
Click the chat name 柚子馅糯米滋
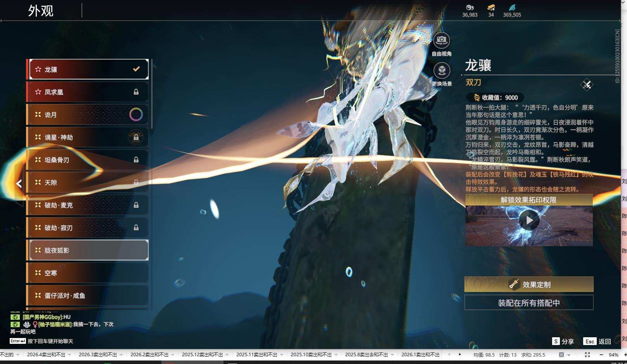click(55, 324)
